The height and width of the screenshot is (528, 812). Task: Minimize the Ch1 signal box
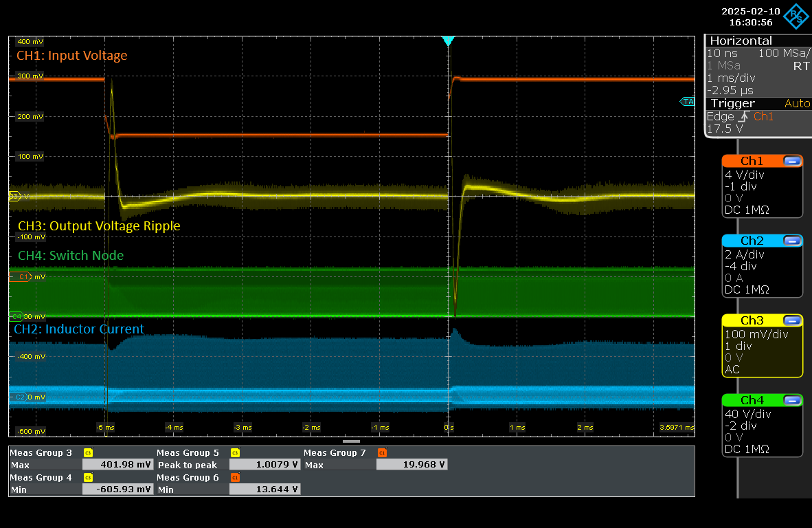(792, 161)
